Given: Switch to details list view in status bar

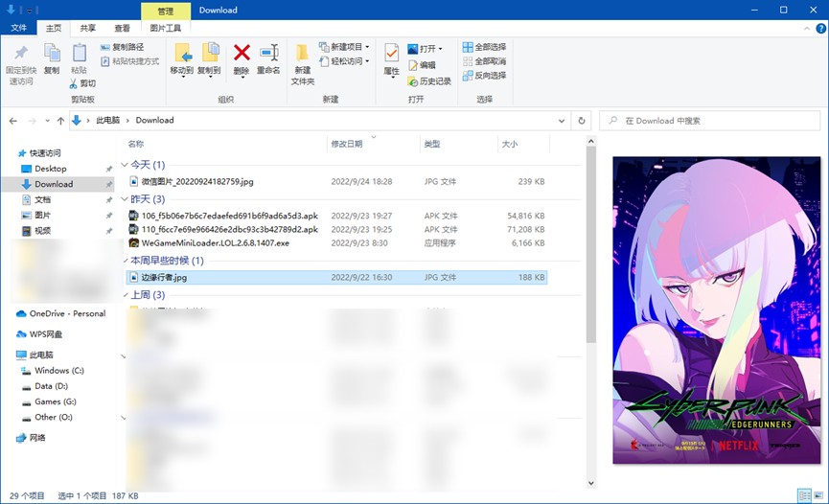Looking at the screenshot, I should click(803, 495).
